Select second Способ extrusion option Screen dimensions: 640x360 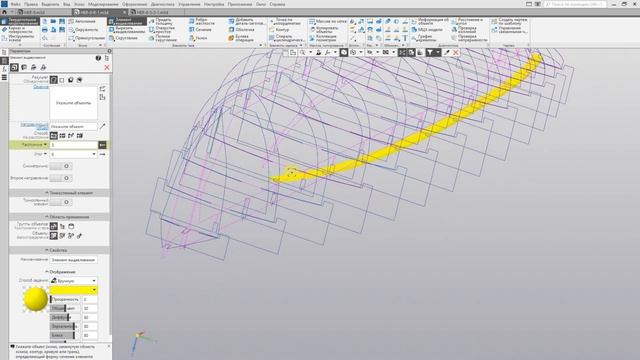62,136
